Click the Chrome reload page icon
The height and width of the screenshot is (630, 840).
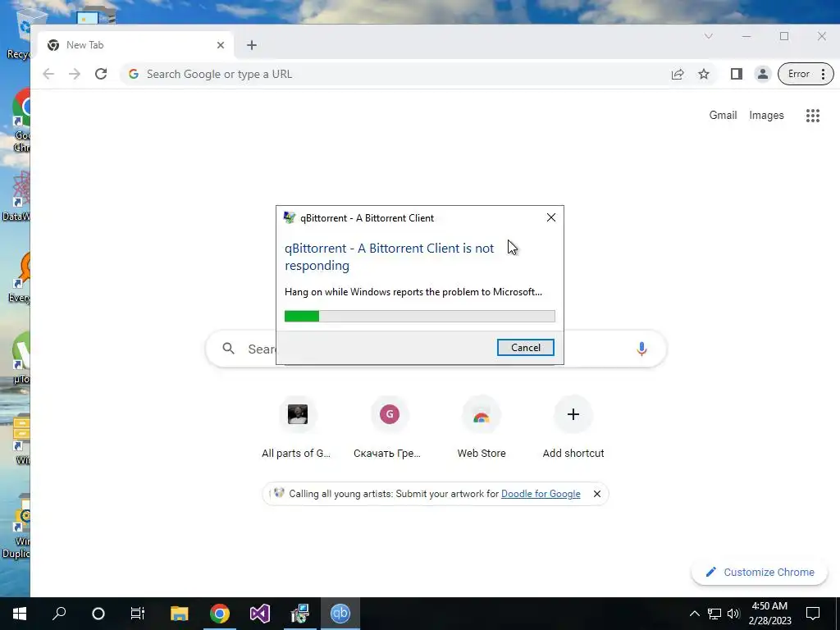pyautogui.click(x=101, y=74)
